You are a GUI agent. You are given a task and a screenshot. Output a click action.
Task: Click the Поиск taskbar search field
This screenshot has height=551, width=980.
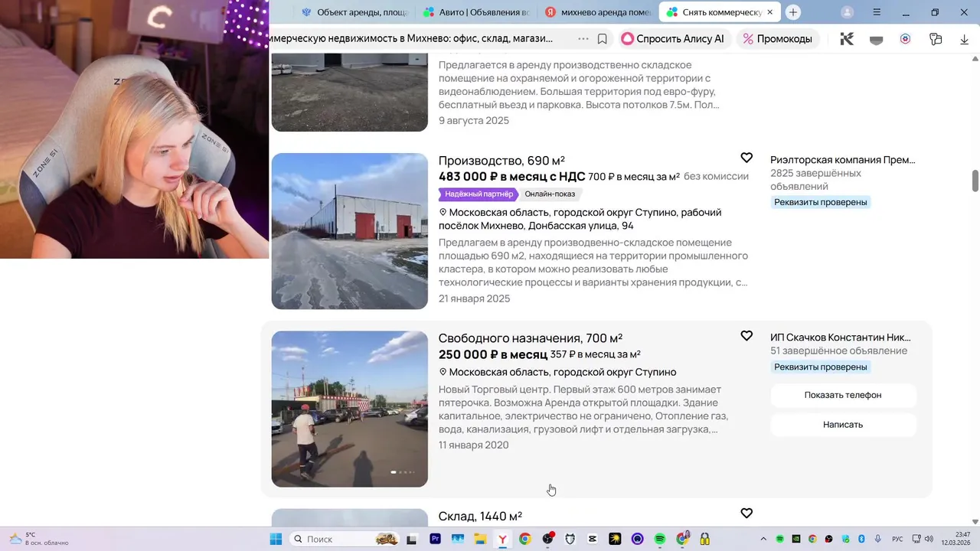(345, 539)
